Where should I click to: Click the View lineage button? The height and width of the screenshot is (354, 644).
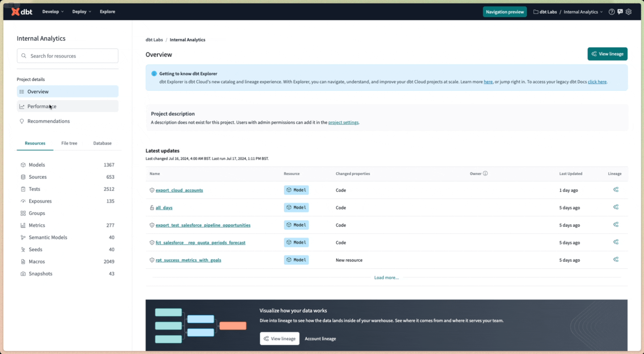coord(607,54)
